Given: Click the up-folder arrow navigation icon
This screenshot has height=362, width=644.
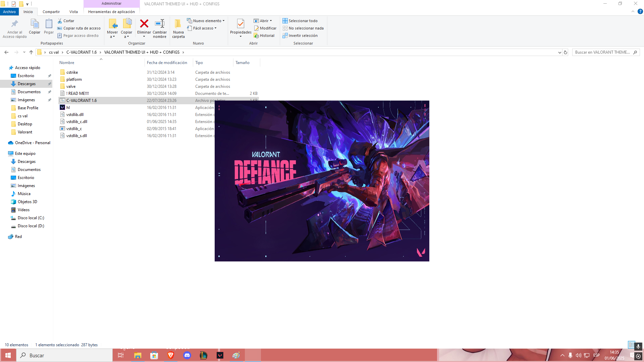Looking at the screenshot, I should pyautogui.click(x=31, y=52).
